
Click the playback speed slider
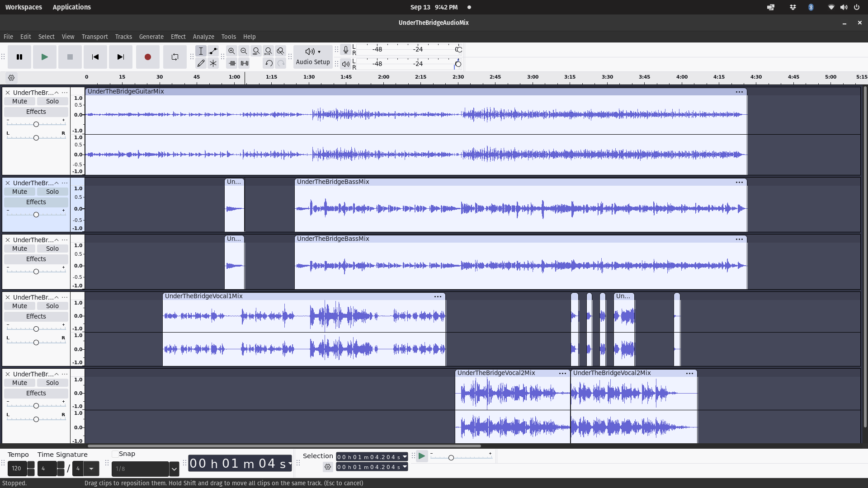[x=461, y=457]
